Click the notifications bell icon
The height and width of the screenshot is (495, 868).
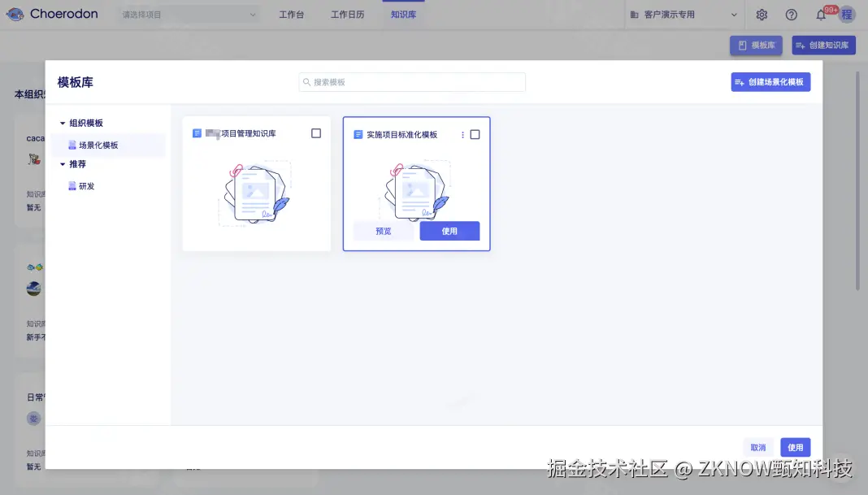coord(821,14)
